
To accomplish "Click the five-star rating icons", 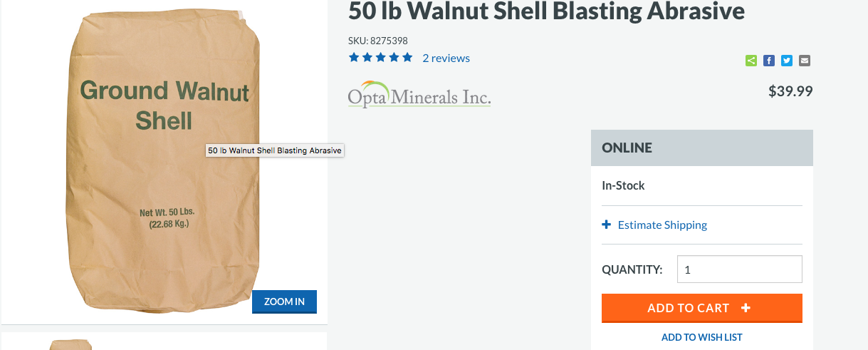I will [380, 58].
